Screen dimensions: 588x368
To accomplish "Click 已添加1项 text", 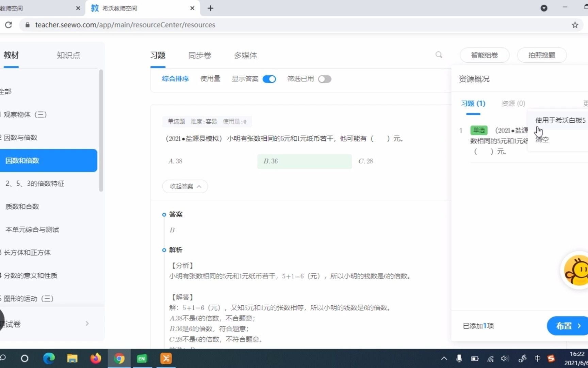I will click(x=478, y=326).
